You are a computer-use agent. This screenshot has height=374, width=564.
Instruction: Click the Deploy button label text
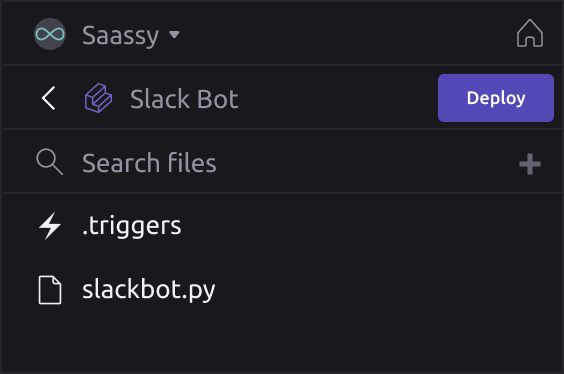pos(496,99)
